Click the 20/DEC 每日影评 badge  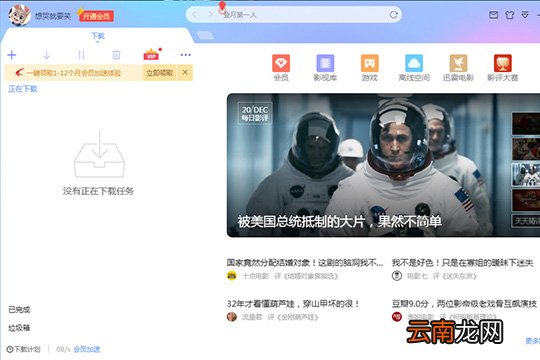click(255, 113)
